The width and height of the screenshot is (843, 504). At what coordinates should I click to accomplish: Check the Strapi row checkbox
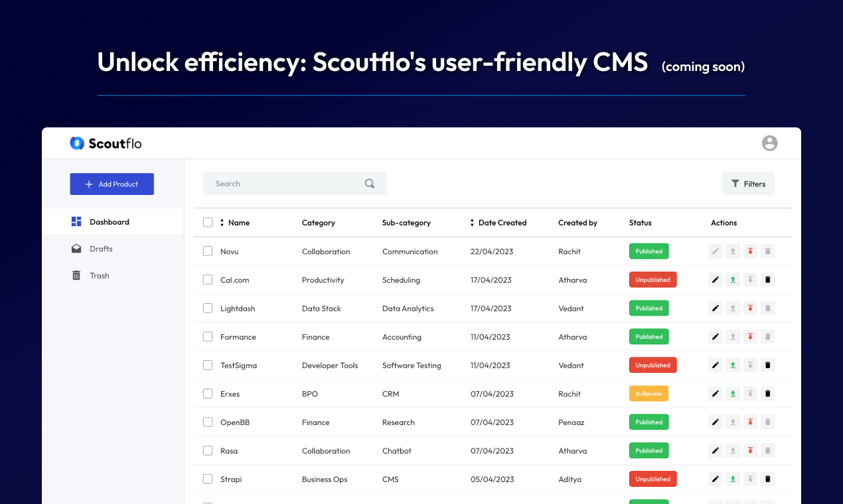(x=208, y=479)
